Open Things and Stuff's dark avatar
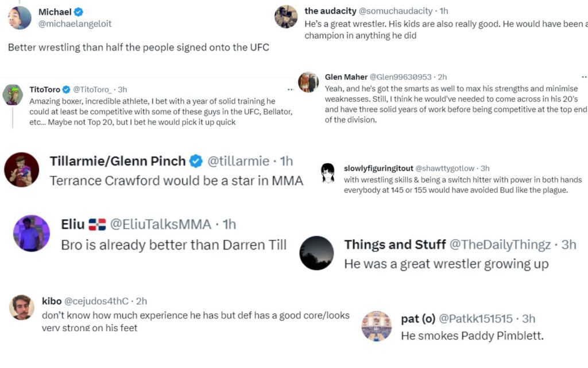The image size is (588, 368). pyautogui.click(x=316, y=253)
